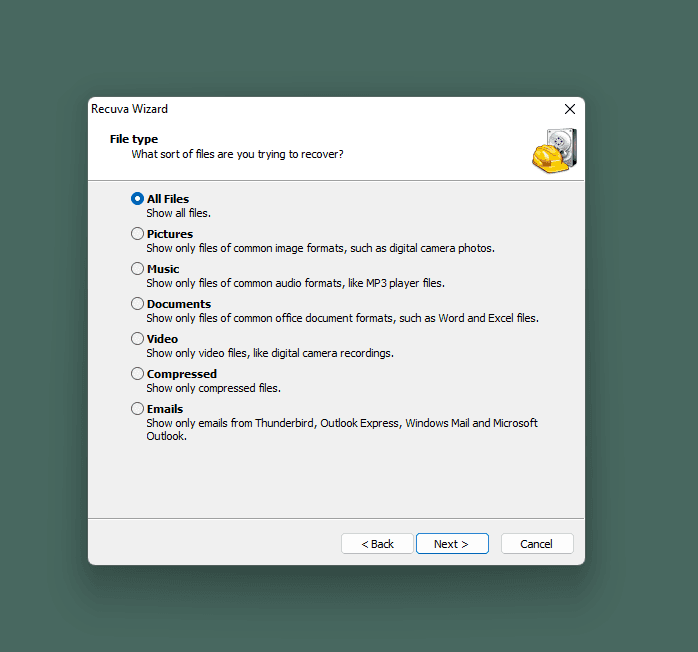
Task: Choose the Compressed files option
Action: (138, 373)
